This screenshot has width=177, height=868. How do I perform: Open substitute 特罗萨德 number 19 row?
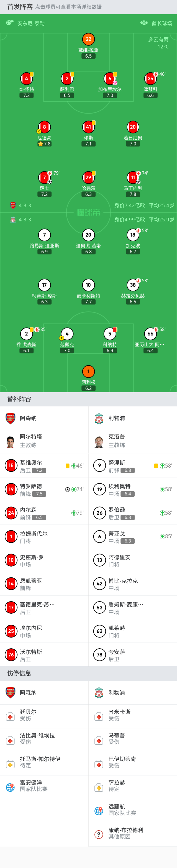[44, 489]
